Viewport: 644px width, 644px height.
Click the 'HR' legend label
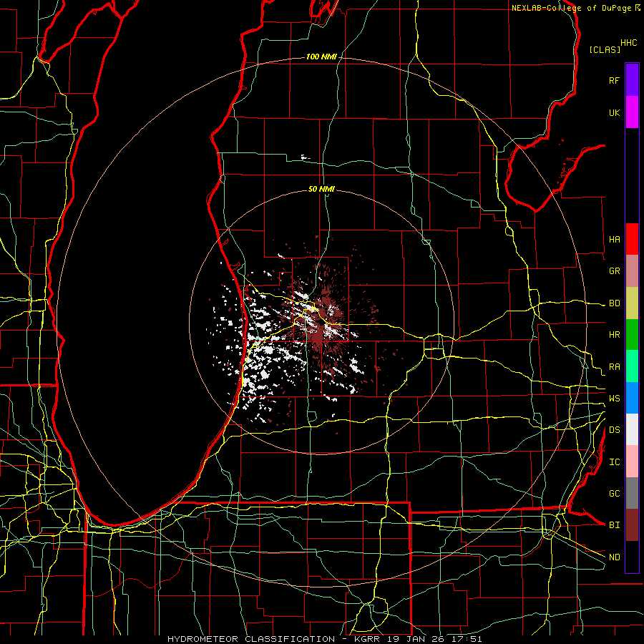614,335
